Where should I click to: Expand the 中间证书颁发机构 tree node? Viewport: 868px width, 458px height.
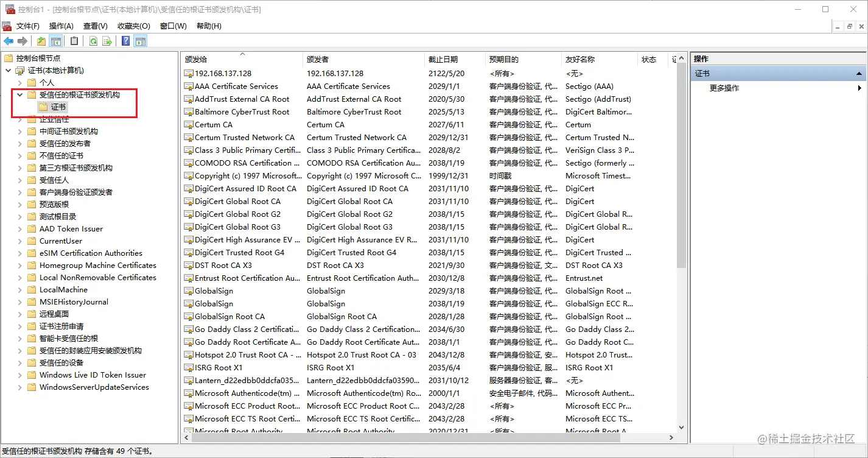pos(20,132)
